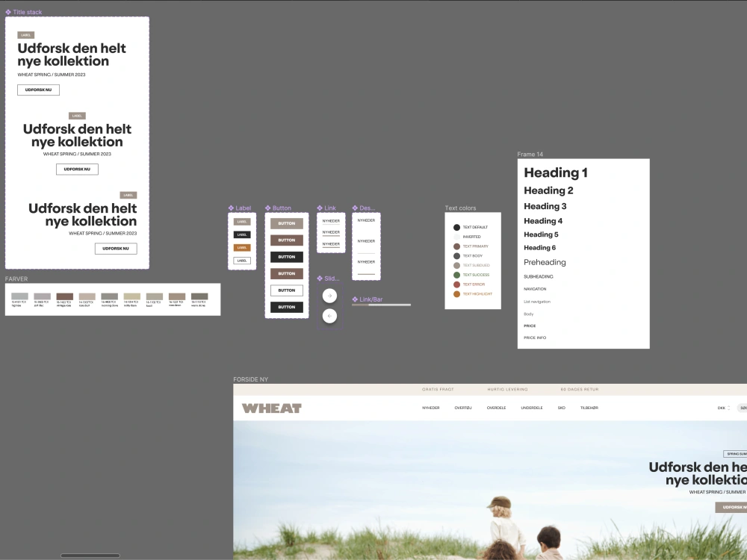Select the Frame 14 label
The image size is (747, 560).
pyautogui.click(x=530, y=155)
